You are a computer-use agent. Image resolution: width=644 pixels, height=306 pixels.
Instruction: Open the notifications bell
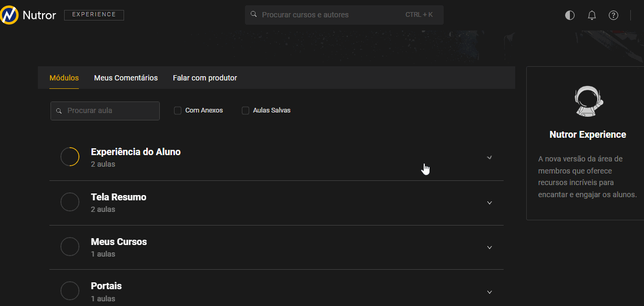pyautogui.click(x=592, y=15)
